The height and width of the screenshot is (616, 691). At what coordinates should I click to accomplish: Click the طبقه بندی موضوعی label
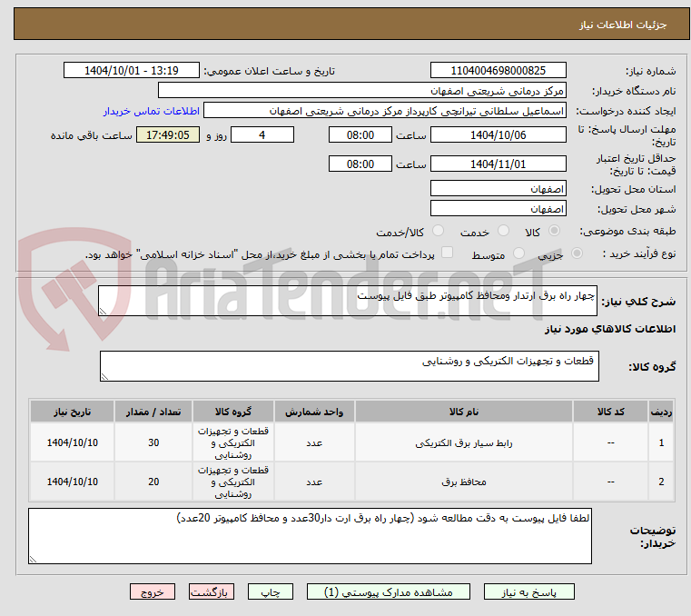click(x=627, y=231)
